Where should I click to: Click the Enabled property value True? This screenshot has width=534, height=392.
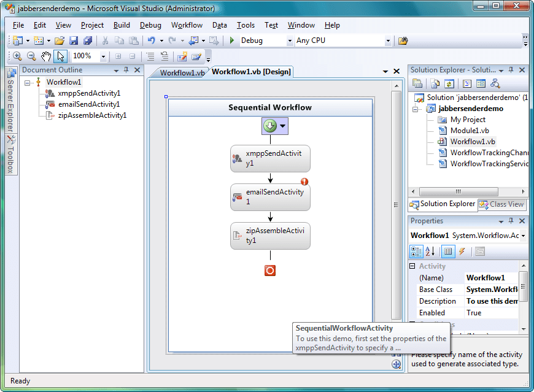(x=491, y=313)
